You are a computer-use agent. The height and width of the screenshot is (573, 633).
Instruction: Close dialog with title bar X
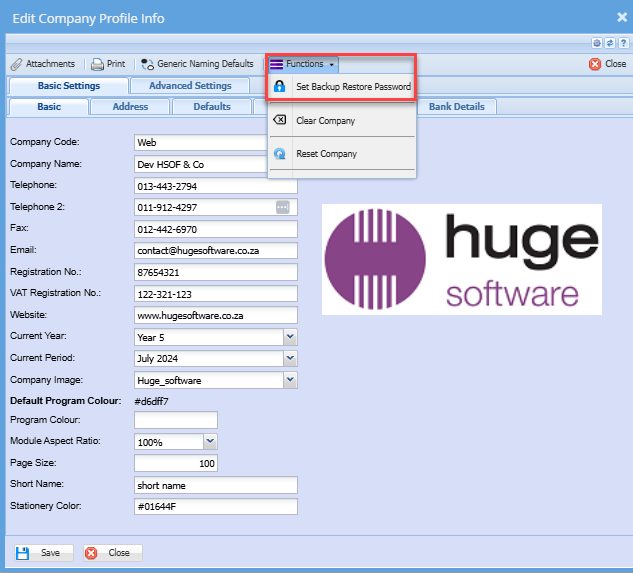(x=622, y=17)
